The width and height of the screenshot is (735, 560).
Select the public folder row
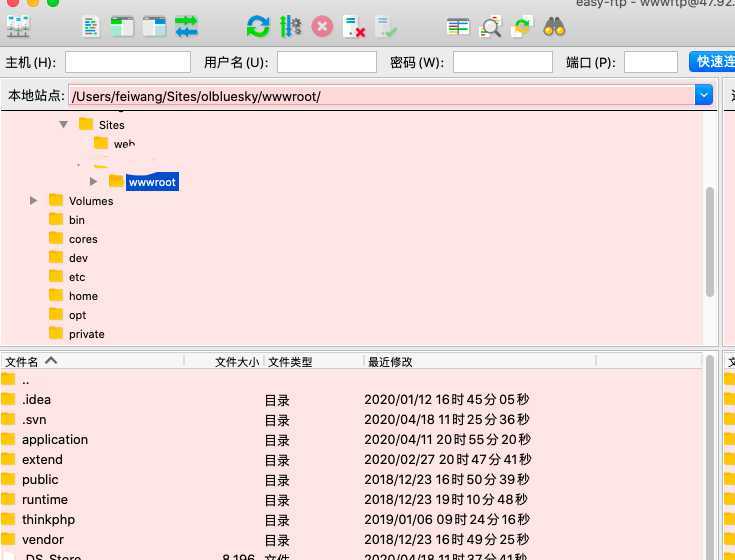(x=352, y=480)
